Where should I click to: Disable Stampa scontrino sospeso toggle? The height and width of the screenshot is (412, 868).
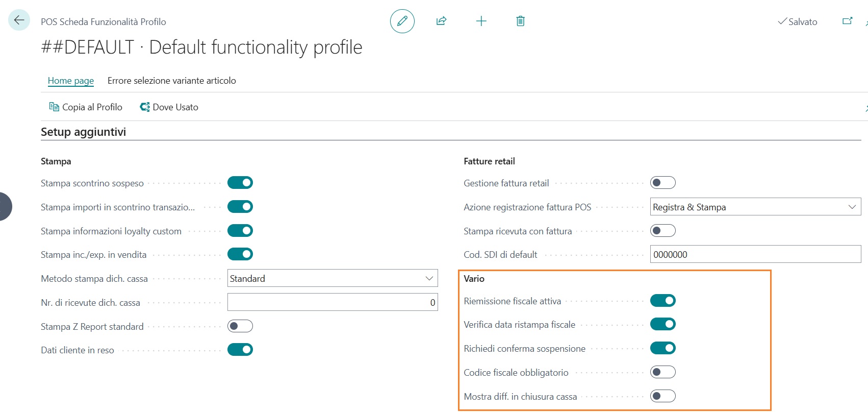coord(240,183)
